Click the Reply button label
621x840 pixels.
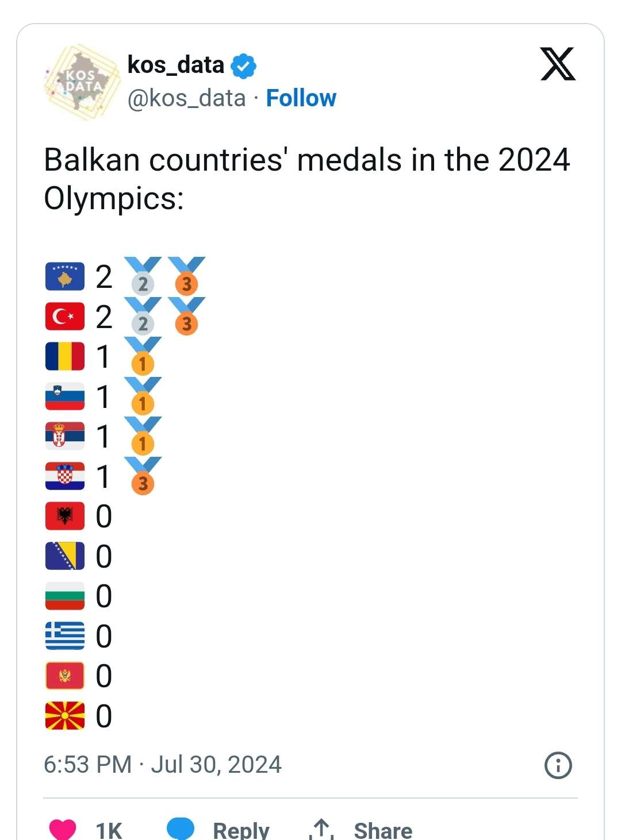coord(241,830)
